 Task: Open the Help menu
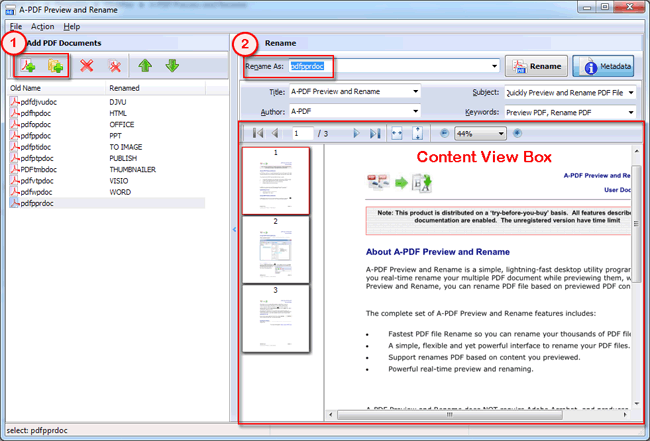72,27
